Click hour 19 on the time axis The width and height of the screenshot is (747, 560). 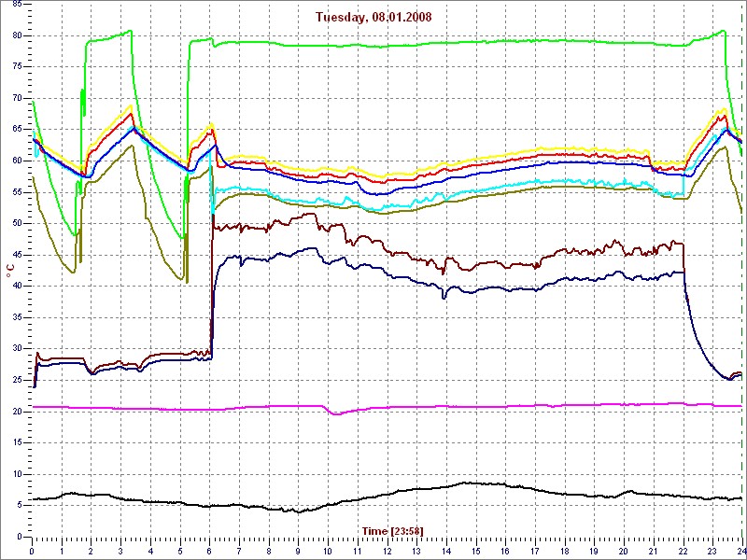(594, 553)
